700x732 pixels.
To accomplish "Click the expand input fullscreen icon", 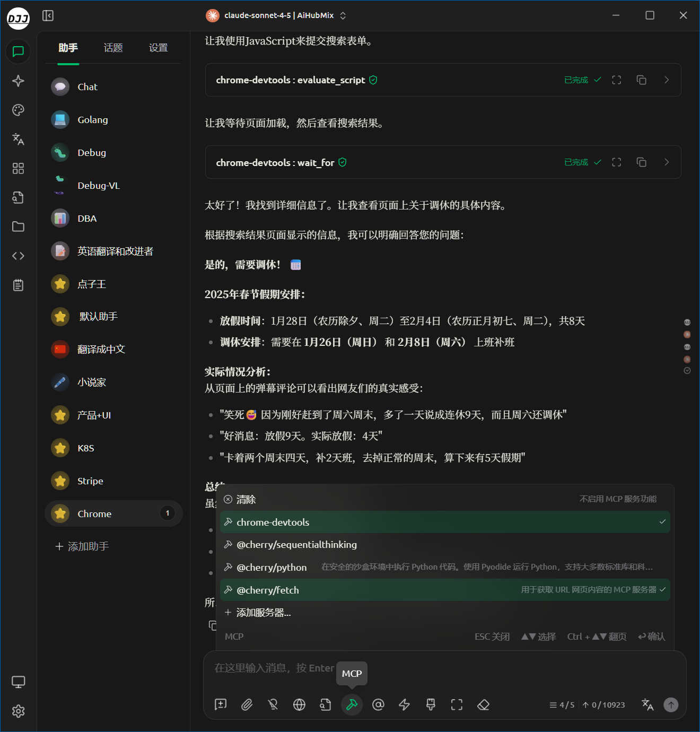I will (457, 704).
